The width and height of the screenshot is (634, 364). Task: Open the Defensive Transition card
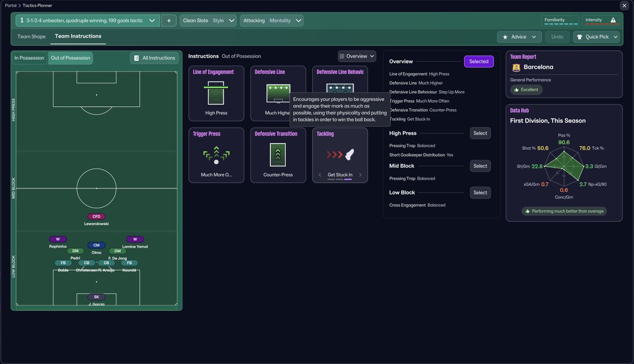[278, 155]
